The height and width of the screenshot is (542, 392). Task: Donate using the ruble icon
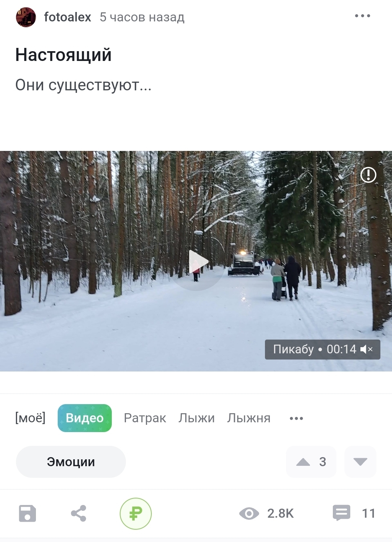(x=136, y=513)
